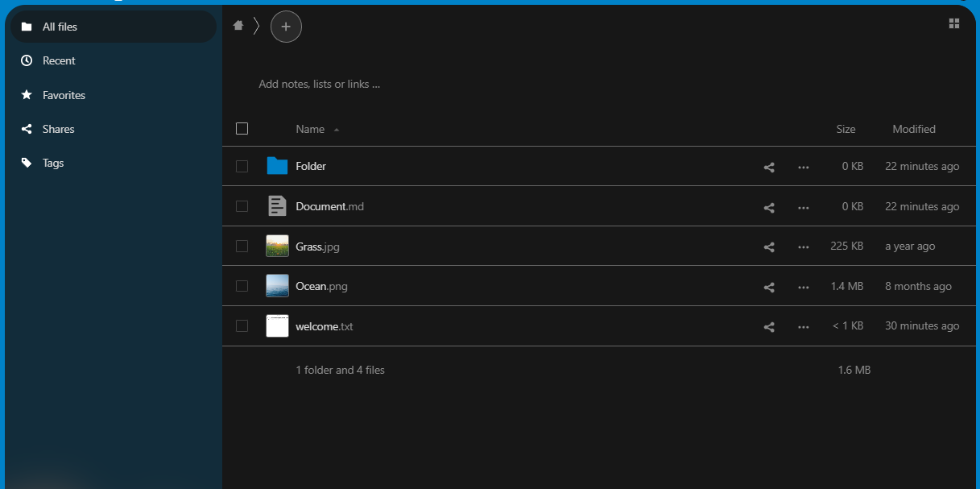Open the Document.md file name
980x489 pixels.
(x=329, y=206)
